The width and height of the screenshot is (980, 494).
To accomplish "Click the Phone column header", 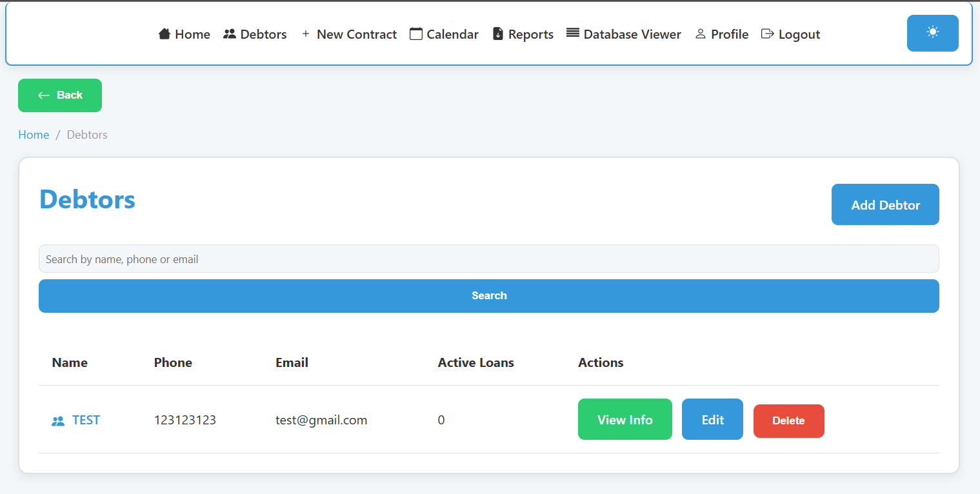I will point(173,362).
